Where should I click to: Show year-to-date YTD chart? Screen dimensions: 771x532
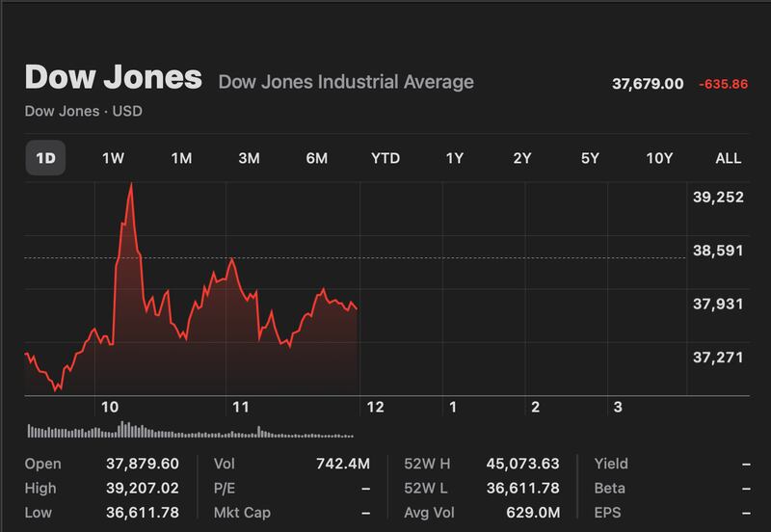click(385, 158)
